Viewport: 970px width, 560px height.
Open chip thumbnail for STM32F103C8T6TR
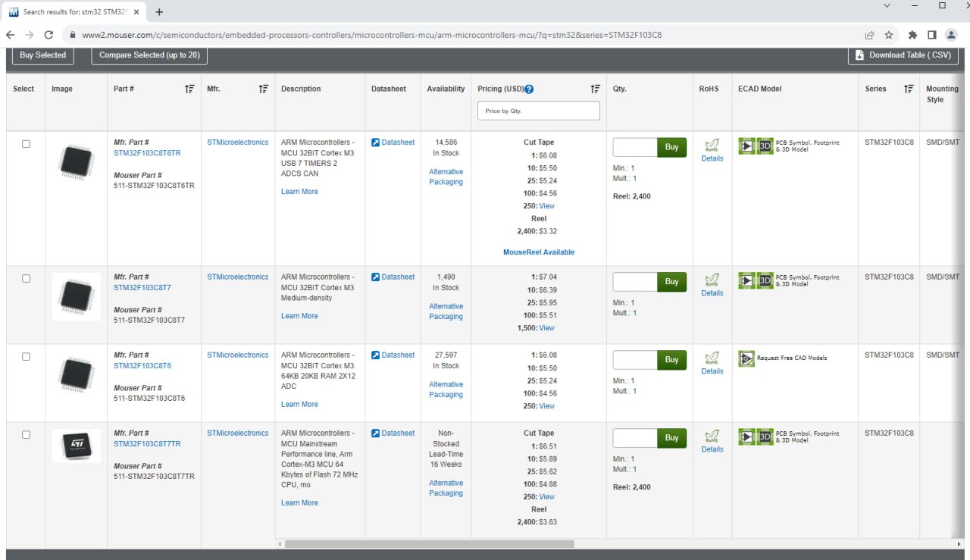point(76,162)
